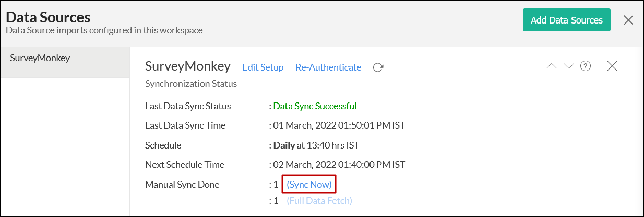
Task: Click the Data Sources dialog title
Action: pyautogui.click(x=48, y=17)
